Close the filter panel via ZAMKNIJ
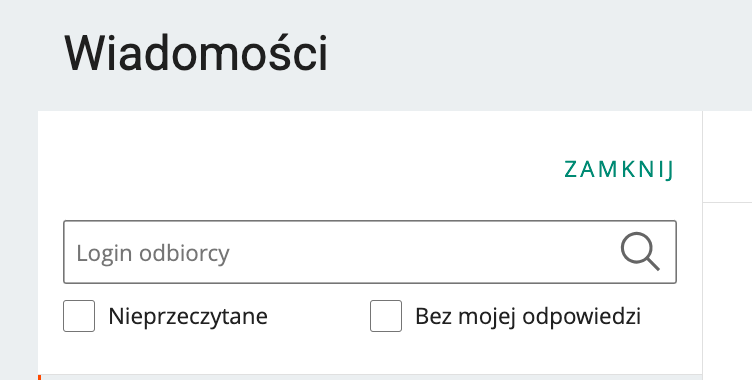This screenshot has height=380, width=752. [x=619, y=169]
